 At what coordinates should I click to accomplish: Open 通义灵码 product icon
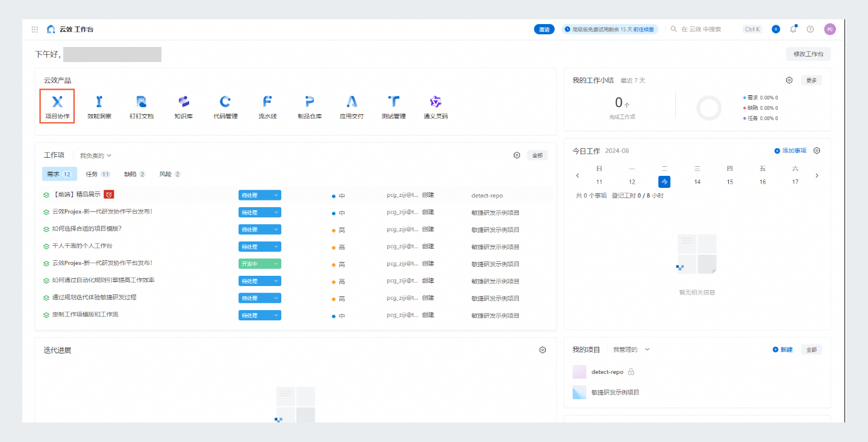436,107
